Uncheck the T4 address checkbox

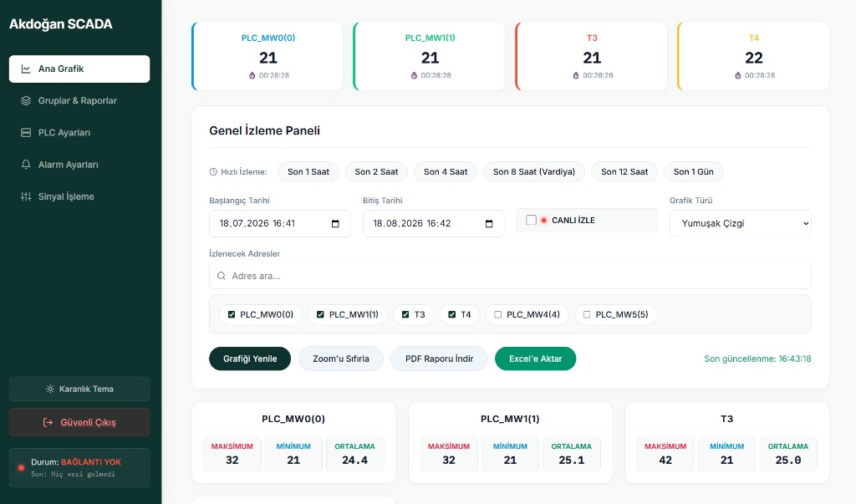click(452, 314)
